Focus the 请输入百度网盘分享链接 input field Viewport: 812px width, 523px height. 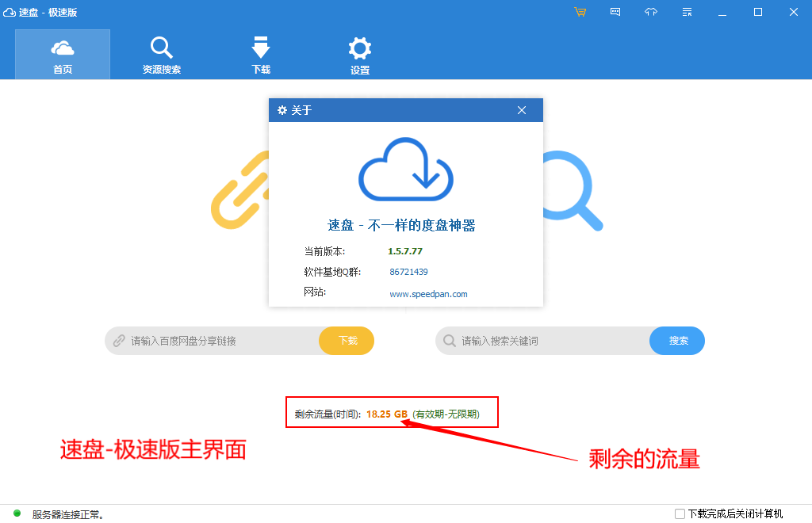pyautogui.click(x=212, y=341)
